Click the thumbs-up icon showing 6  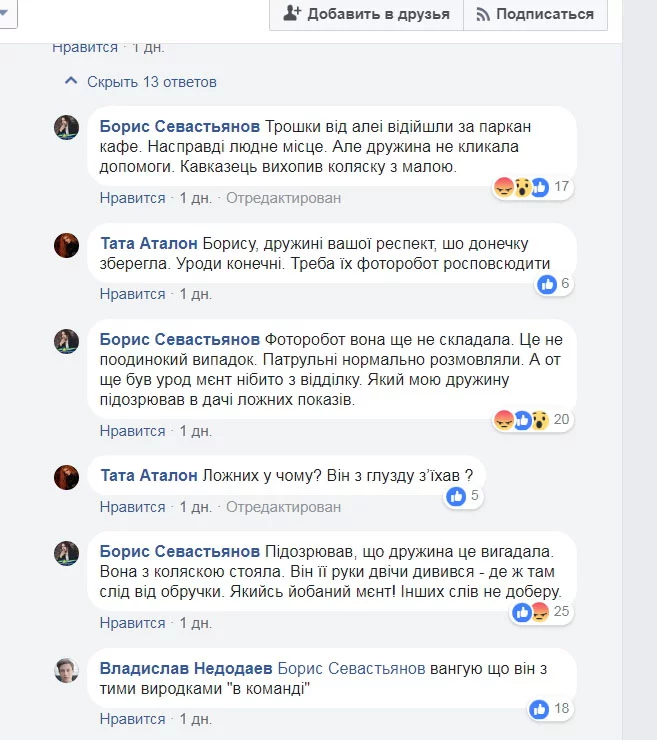coord(547,284)
